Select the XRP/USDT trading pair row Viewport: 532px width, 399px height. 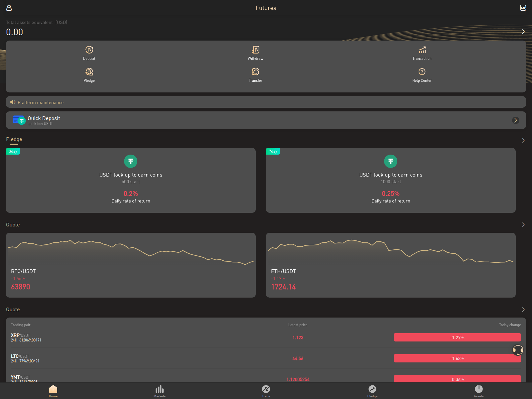click(x=266, y=337)
